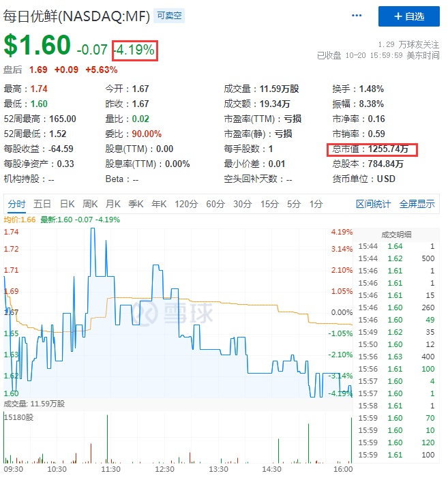Click the 15180股 volume axis label
The width and height of the screenshot is (448, 480).
pos(19,417)
